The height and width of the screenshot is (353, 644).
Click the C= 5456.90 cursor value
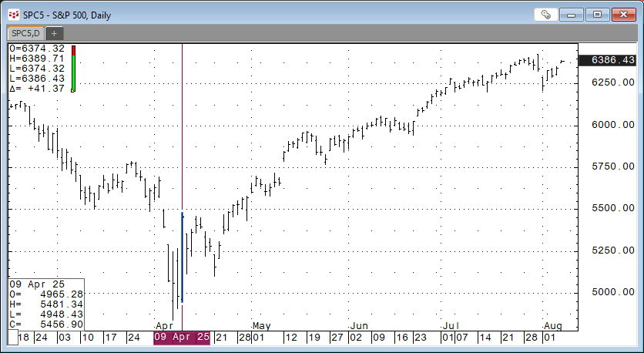(x=46, y=324)
